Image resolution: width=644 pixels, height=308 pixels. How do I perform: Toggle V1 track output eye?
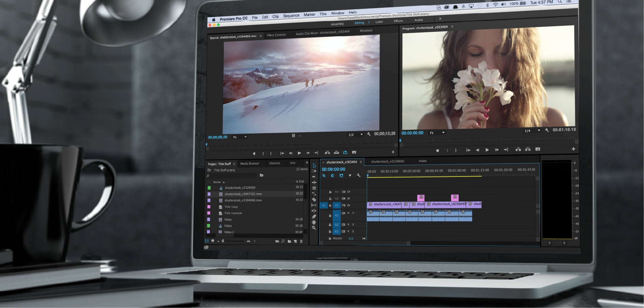(x=348, y=205)
